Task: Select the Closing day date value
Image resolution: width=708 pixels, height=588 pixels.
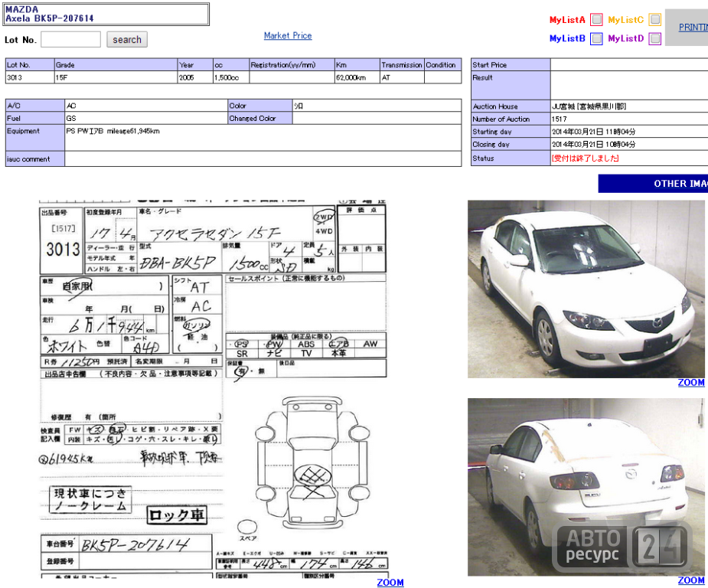Action: [593, 145]
